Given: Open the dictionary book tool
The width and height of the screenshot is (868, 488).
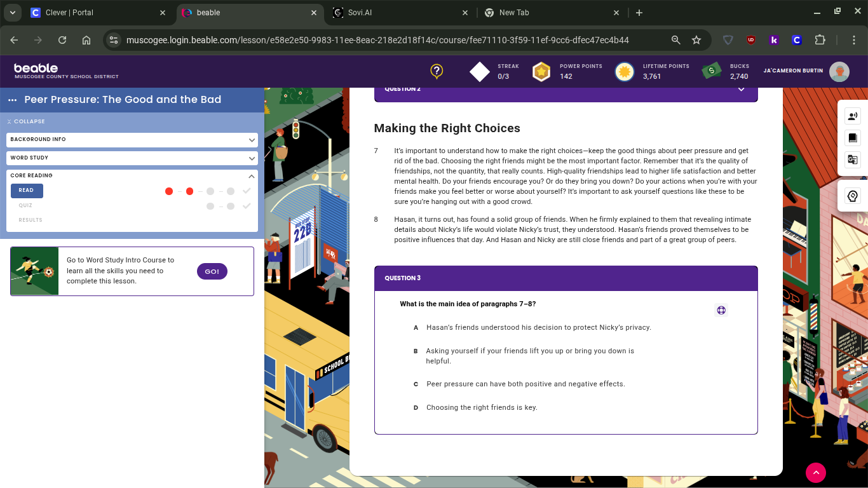Looking at the screenshot, I should pos(852,138).
